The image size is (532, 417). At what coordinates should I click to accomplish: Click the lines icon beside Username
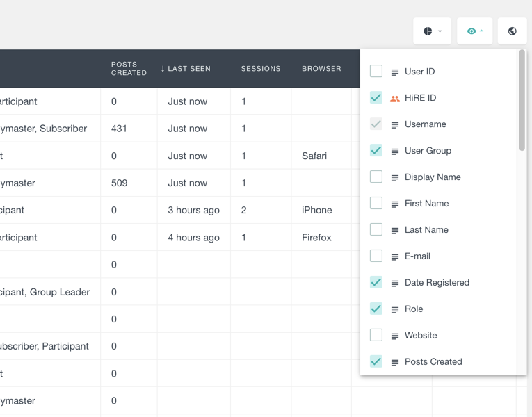point(394,125)
